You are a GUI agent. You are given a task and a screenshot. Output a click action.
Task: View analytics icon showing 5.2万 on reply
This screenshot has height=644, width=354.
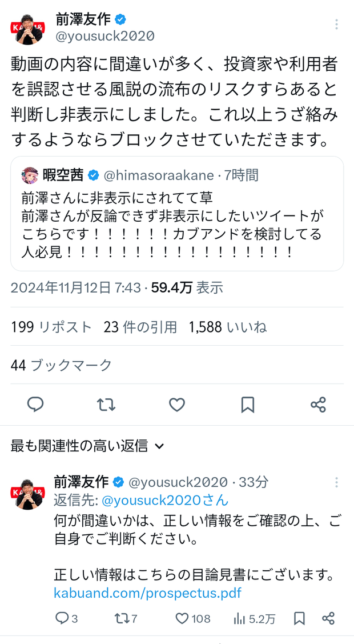tap(254, 618)
